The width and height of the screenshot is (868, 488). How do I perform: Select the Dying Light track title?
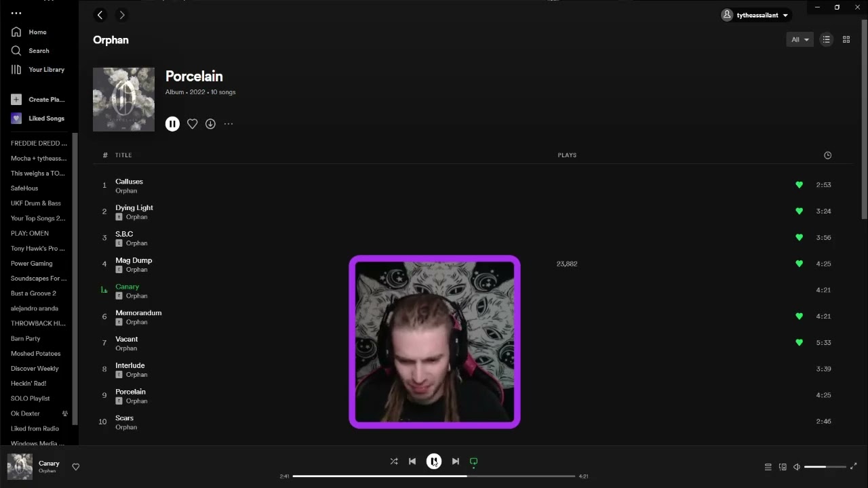(x=134, y=207)
